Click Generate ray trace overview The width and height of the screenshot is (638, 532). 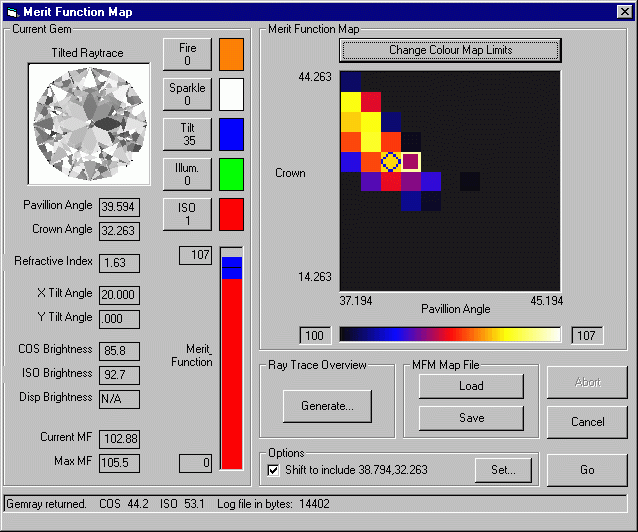point(327,406)
